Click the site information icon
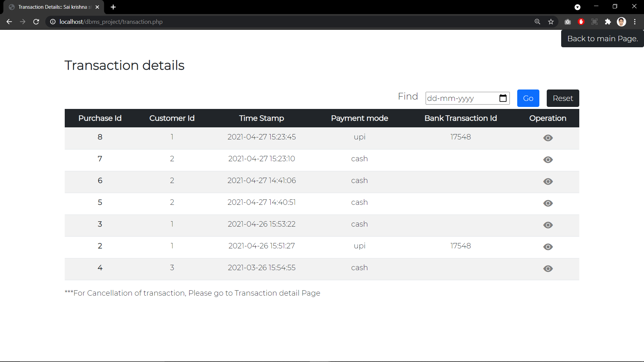The image size is (644, 362). [x=53, y=22]
